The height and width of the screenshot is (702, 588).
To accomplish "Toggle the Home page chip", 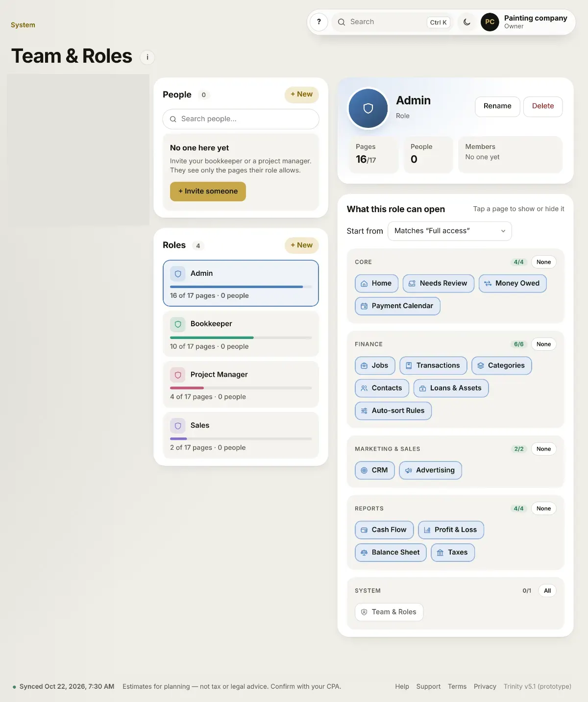I will point(376,283).
